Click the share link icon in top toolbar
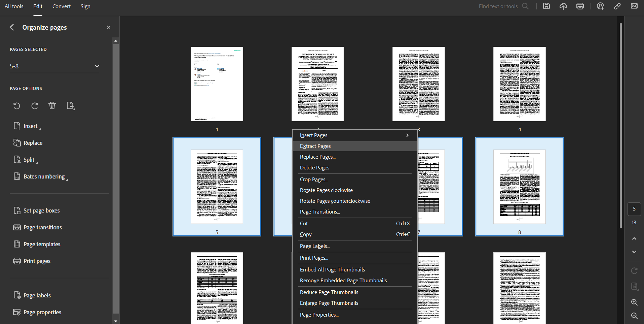This screenshot has height=324, width=644. (x=617, y=6)
